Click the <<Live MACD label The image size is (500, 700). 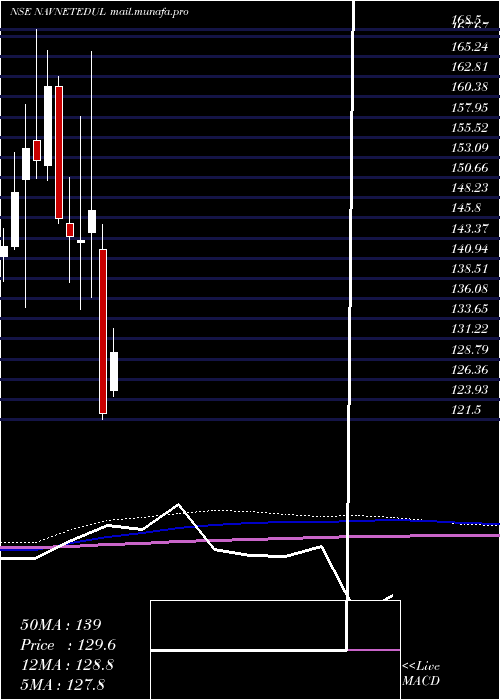[421, 674]
